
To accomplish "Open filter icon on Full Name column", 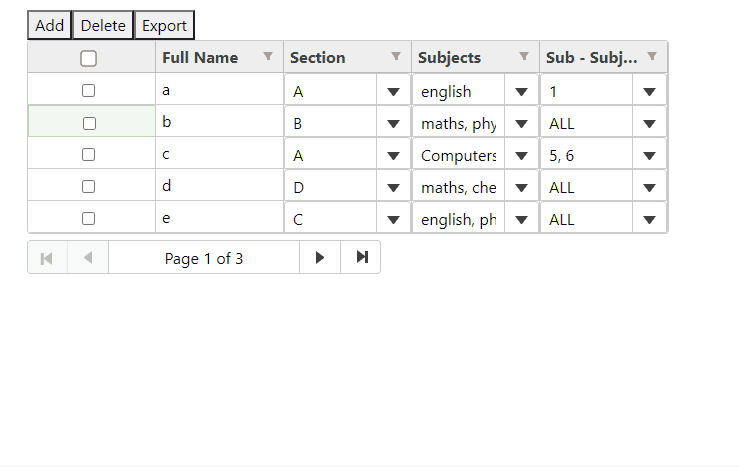I will [x=268, y=57].
